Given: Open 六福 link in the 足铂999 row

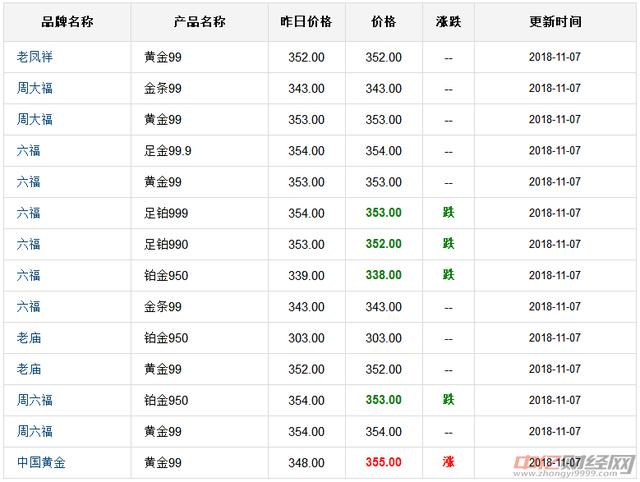Looking at the screenshot, I should (x=29, y=213).
